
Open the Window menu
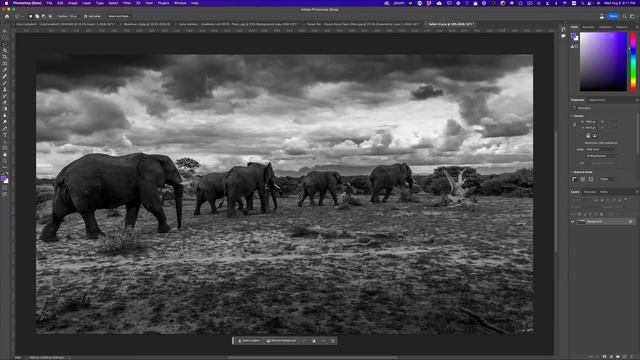180,3
